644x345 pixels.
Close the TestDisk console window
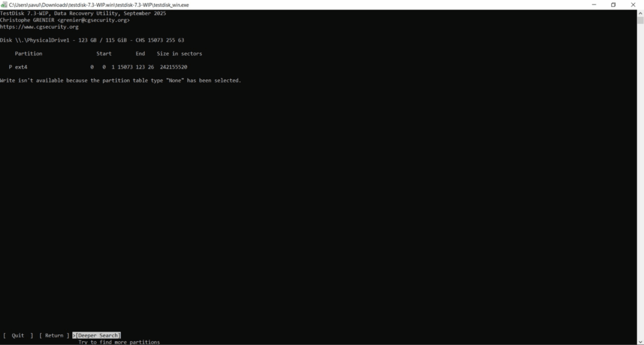pos(633,4)
